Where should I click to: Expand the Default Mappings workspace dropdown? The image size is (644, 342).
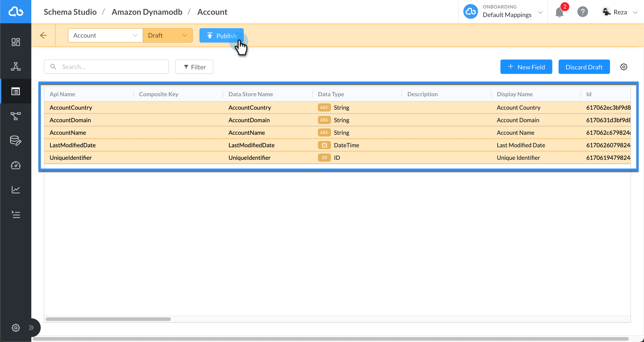[540, 12]
